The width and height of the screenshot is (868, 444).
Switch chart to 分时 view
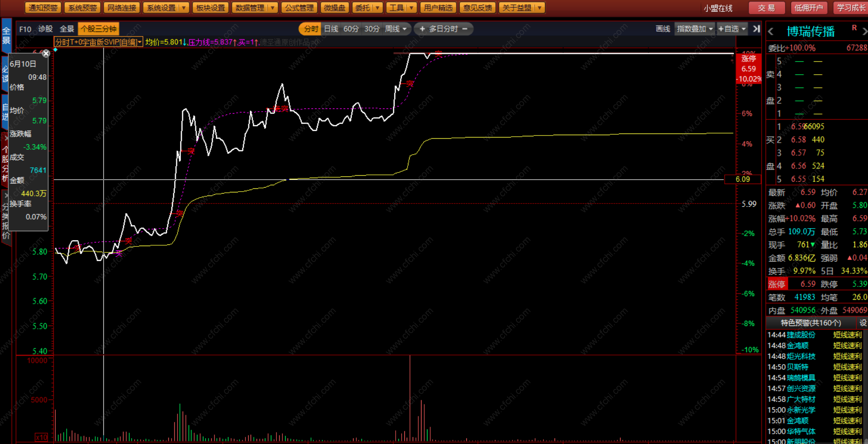(x=311, y=29)
